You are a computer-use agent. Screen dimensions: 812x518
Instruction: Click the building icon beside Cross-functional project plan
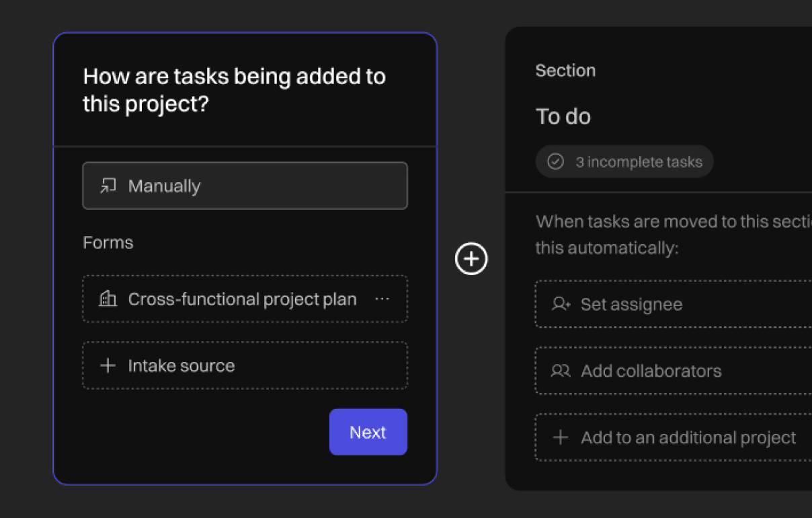point(108,299)
